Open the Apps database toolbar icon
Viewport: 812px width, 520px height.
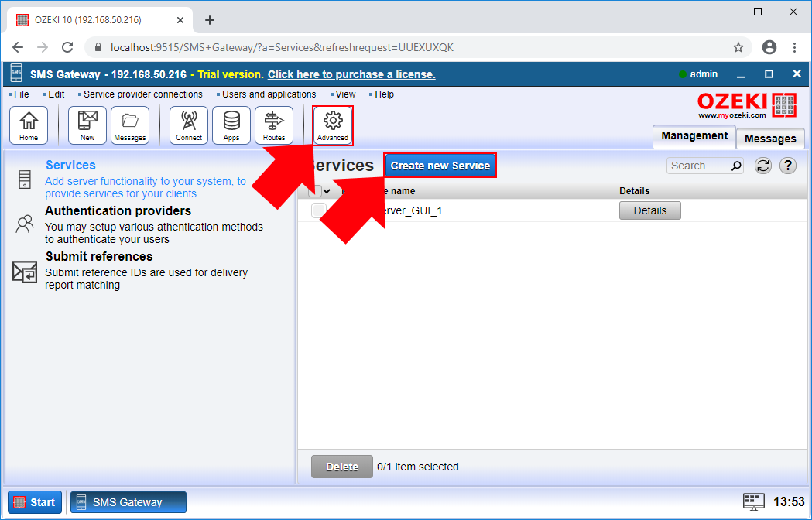[231, 125]
